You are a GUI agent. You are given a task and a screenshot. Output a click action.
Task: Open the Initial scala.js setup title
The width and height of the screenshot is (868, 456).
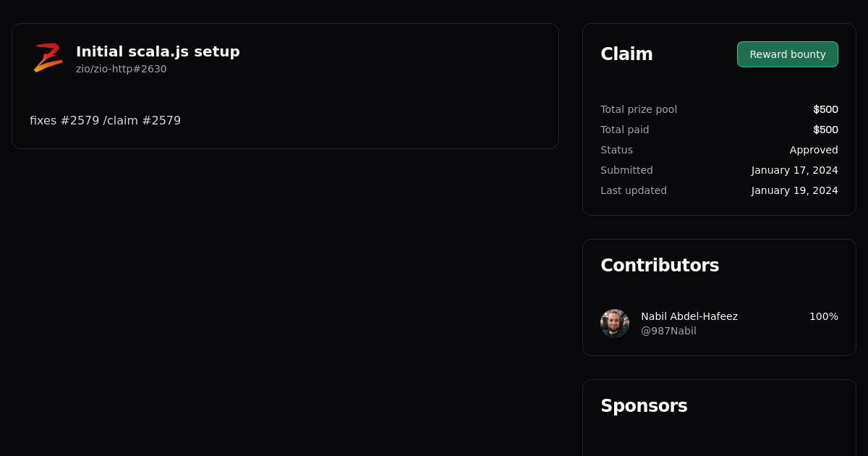coord(158,51)
